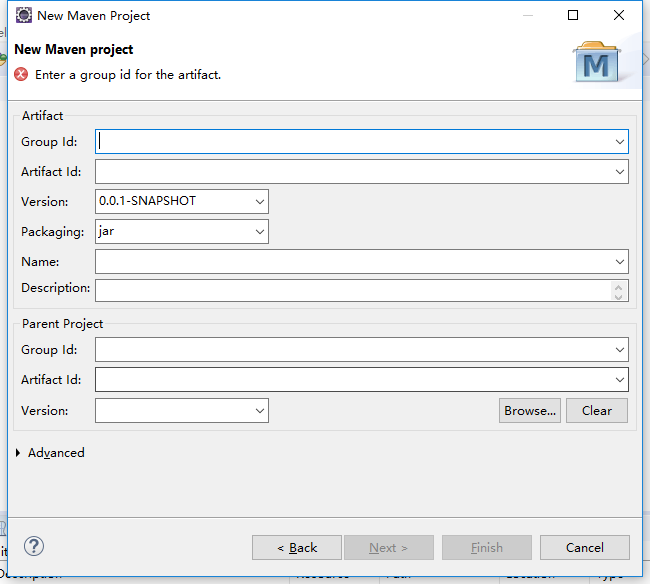Viewport: 650px width, 584px height.
Task: Cancel the New Maven Project wizard
Action: [585, 548]
